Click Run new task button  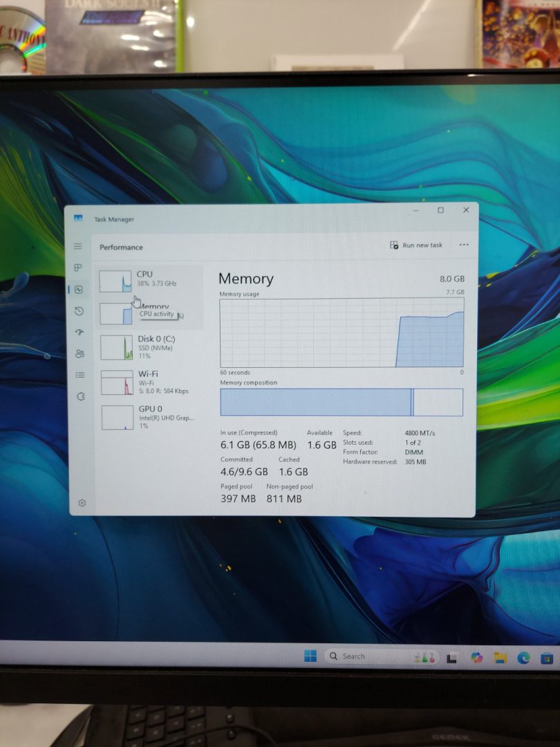click(416, 245)
